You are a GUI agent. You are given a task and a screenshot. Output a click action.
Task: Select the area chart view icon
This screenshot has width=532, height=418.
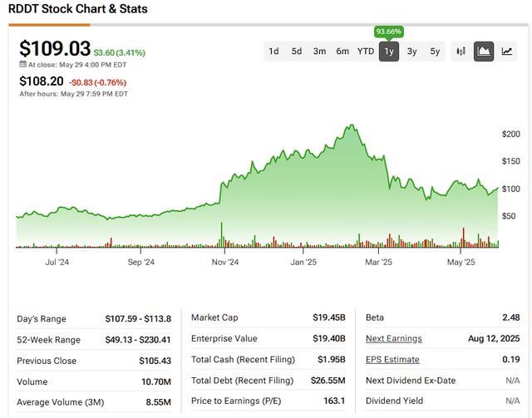[x=484, y=52]
